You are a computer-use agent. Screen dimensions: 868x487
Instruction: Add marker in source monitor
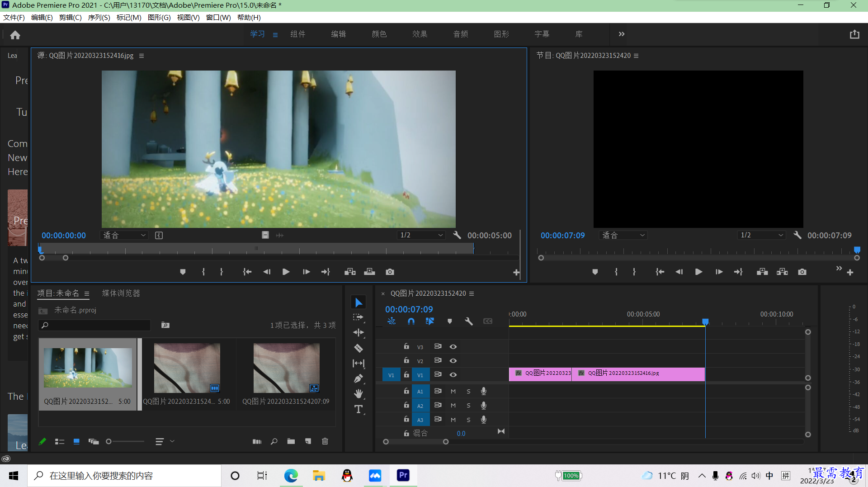183,272
